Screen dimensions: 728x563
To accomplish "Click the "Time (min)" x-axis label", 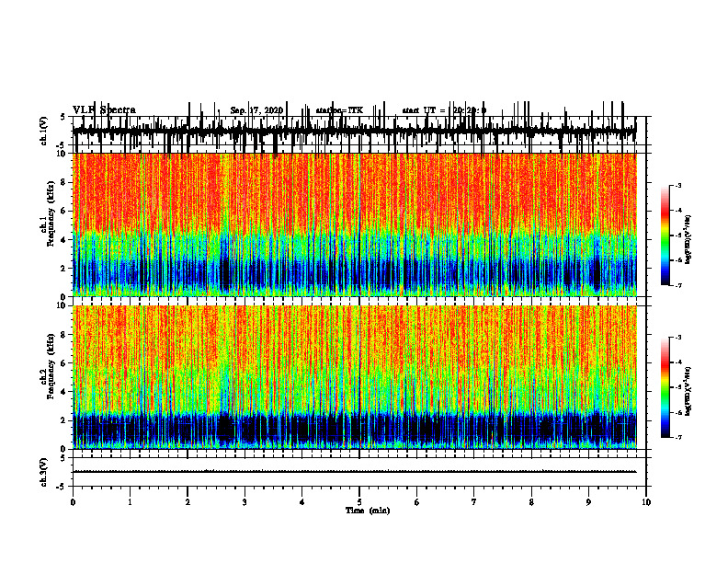I will pyautogui.click(x=368, y=511).
